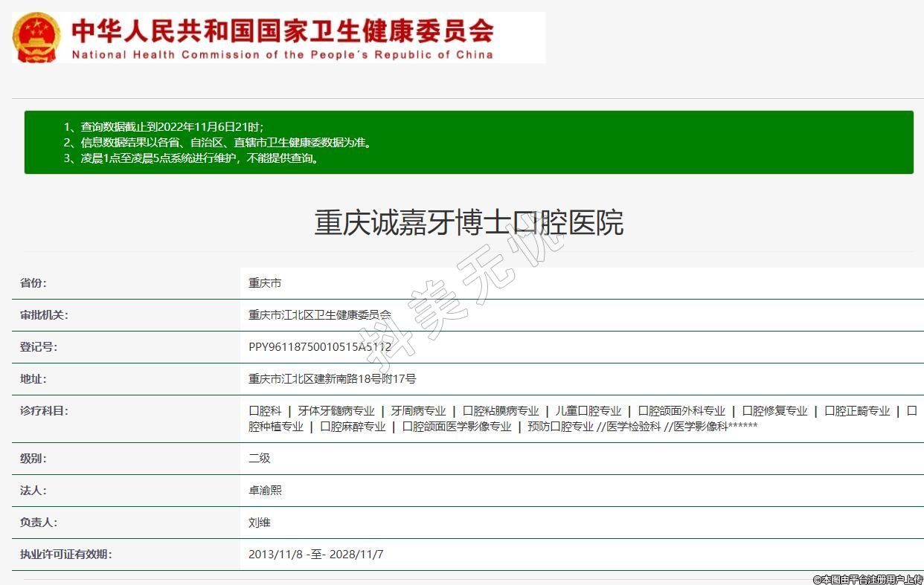Click the national emblem logo

36,37
